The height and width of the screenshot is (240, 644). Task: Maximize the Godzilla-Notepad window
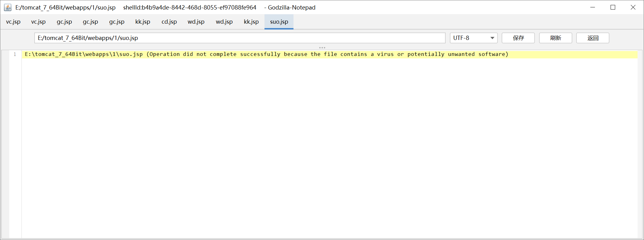613,7
